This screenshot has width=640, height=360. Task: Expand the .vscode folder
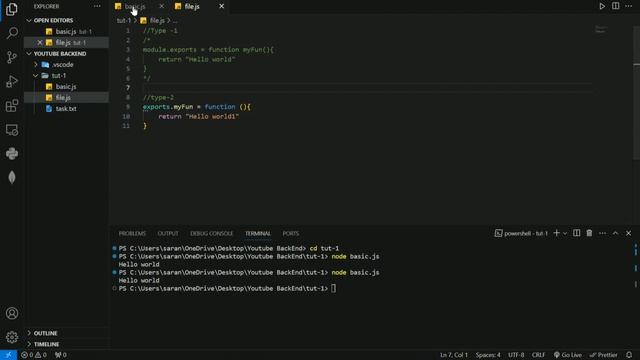[62, 64]
